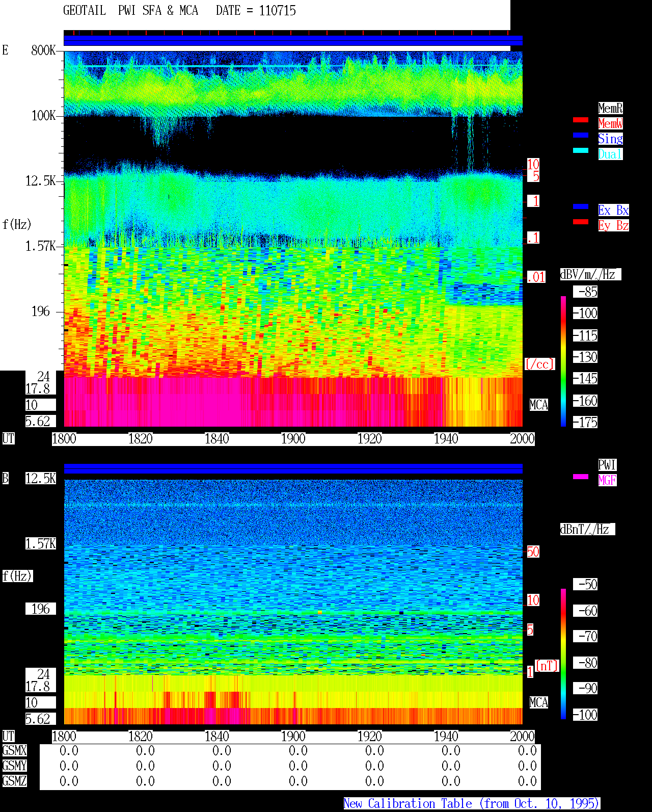Click the MemR legend label

click(610, 108)
